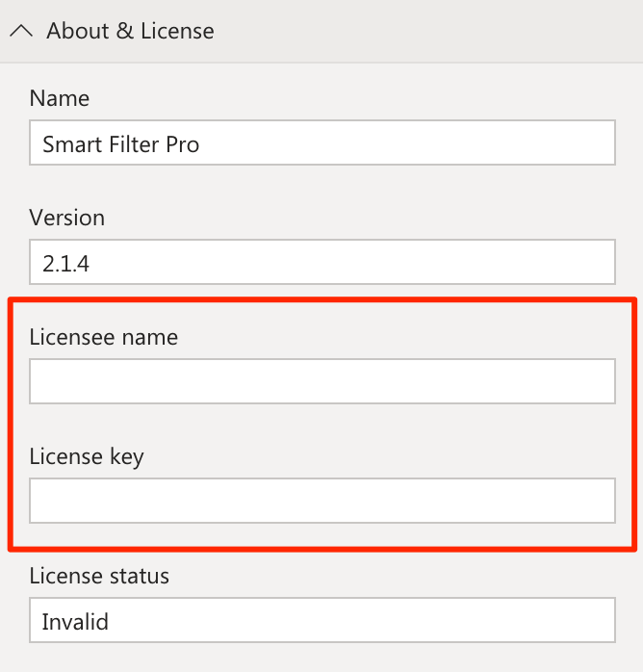Click the blank area of the section header bar
The image size is (643, 672).
pos(428,31)
